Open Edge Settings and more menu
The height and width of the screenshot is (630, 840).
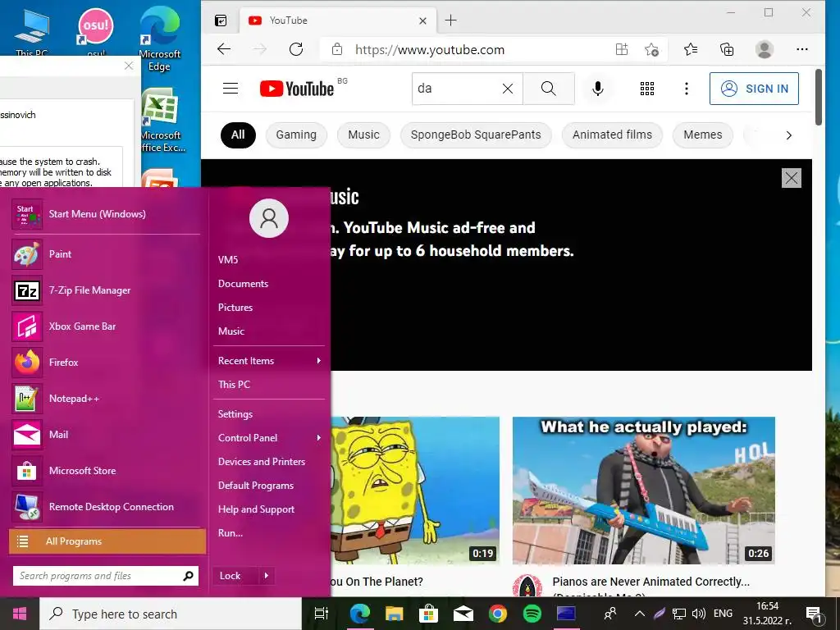802,49
